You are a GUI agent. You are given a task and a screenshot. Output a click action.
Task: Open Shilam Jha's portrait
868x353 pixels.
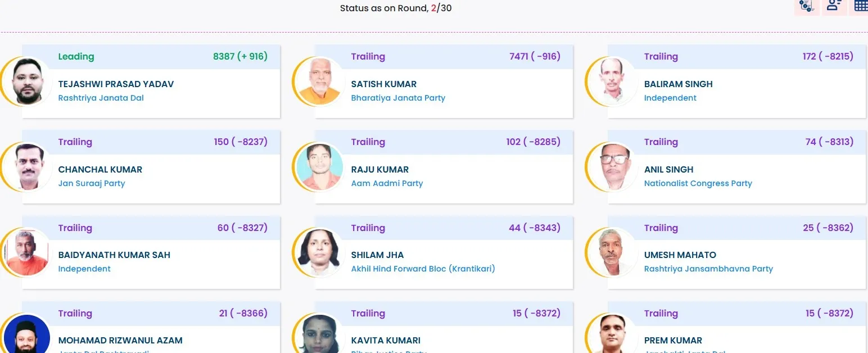[x=319, y=252]
